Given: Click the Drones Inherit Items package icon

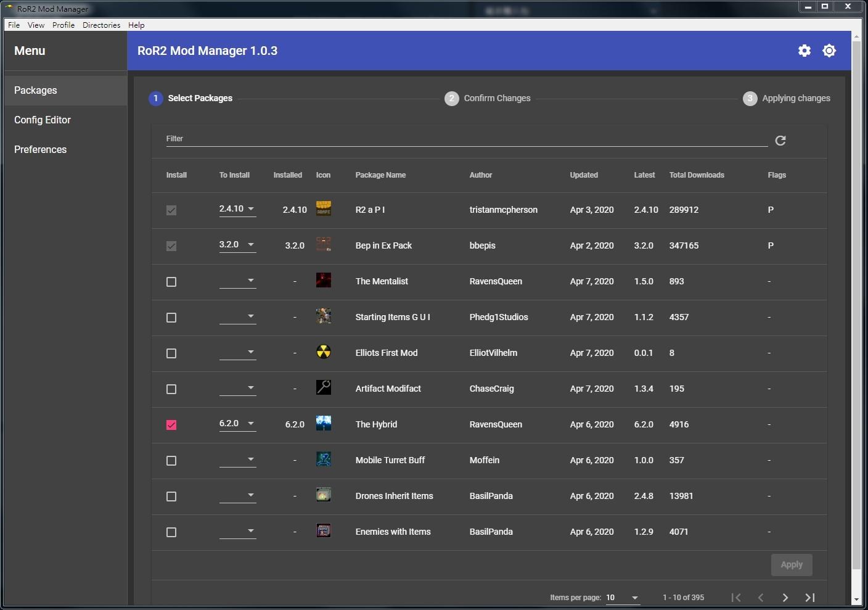Looking at the screenshot, I should [x=323, y=495].
